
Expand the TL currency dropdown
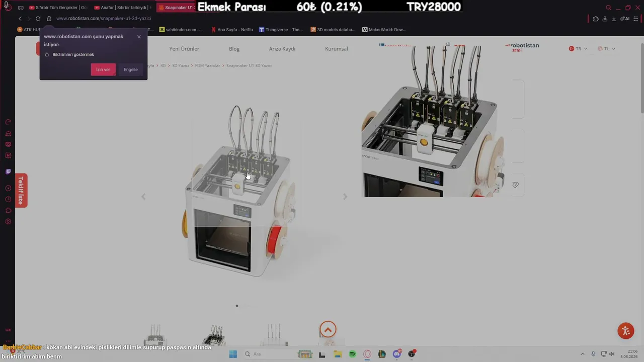[x=606, y=49]
